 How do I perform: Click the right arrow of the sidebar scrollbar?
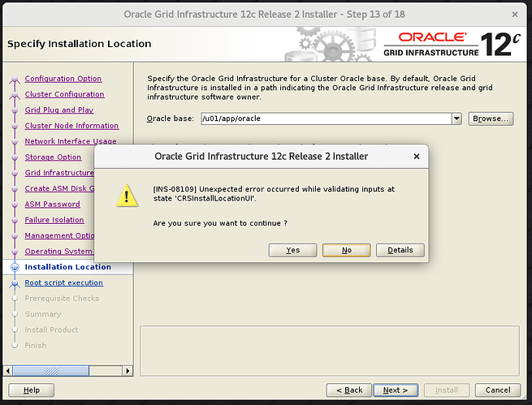tap(128, 371)
